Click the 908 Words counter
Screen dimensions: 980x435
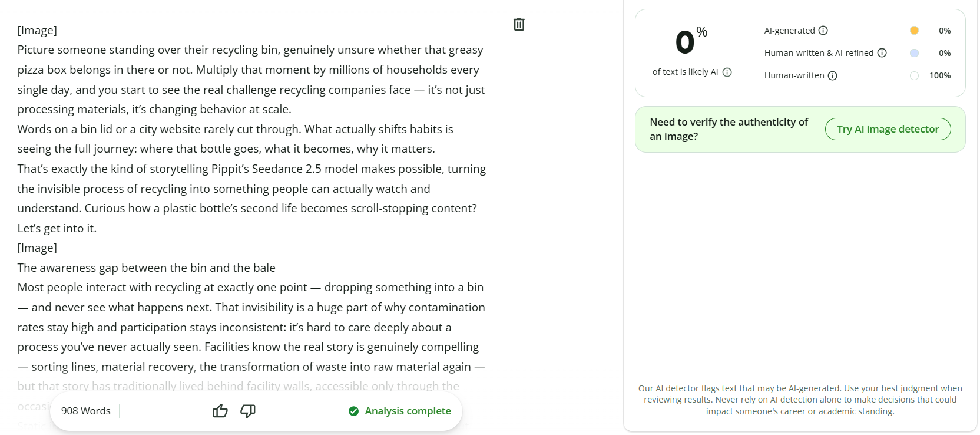tap(86, 411)
